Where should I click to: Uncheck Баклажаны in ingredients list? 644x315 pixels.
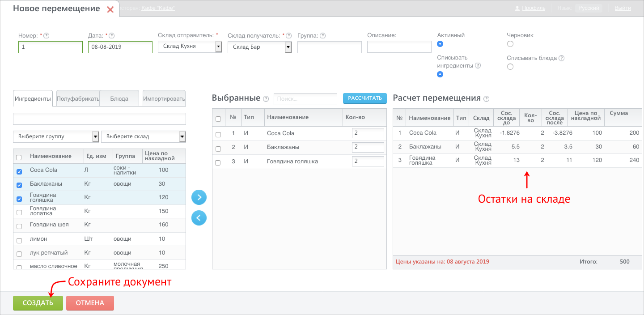coord(19,185)
